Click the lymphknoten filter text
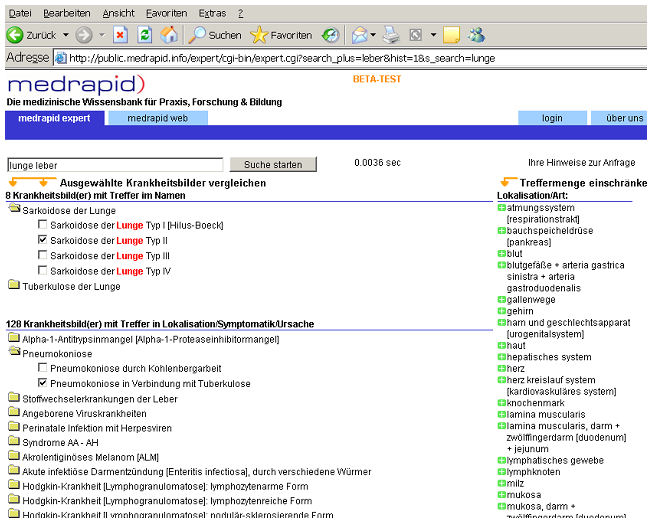 [533, 472]
